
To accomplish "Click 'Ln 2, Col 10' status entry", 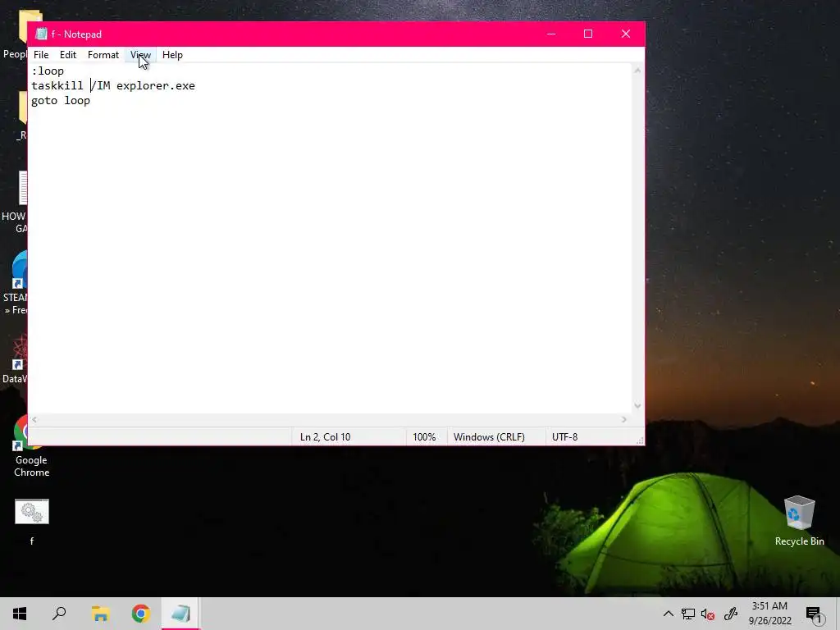I will (x=325, y=437).
